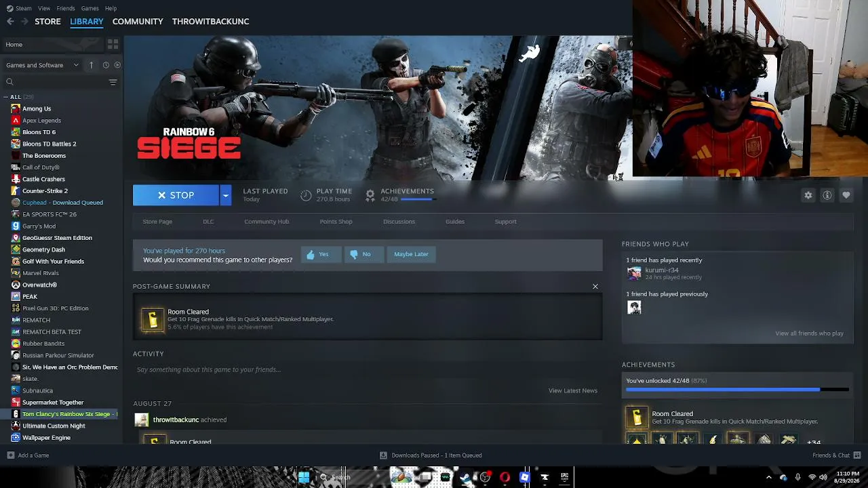Switch library to grid view icon
The width and height of the screenshot is (868, 488).
coord(113,44)
